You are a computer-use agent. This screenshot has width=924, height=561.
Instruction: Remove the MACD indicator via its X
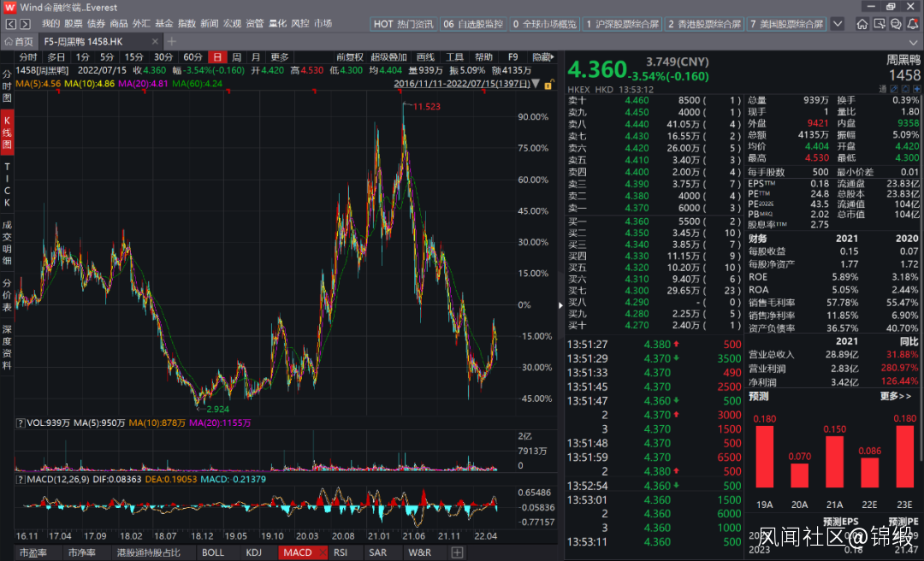(x=322, y=552)
